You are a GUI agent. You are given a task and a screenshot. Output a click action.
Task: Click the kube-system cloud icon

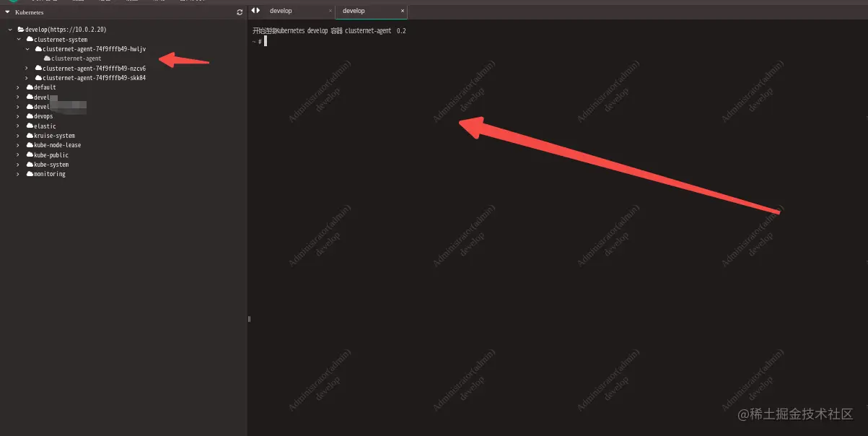(x=30, y=165)
